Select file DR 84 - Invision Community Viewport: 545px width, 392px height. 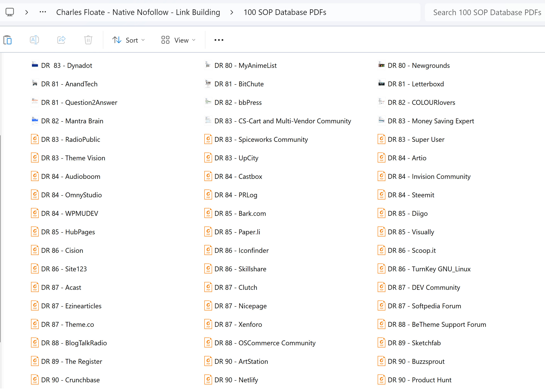tap(424, 176)
